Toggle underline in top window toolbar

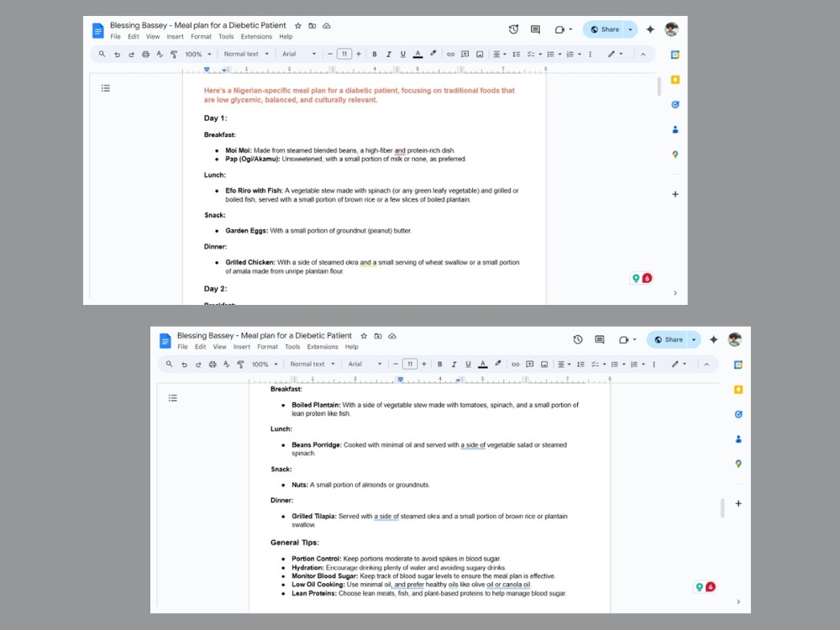click(403, 54)
